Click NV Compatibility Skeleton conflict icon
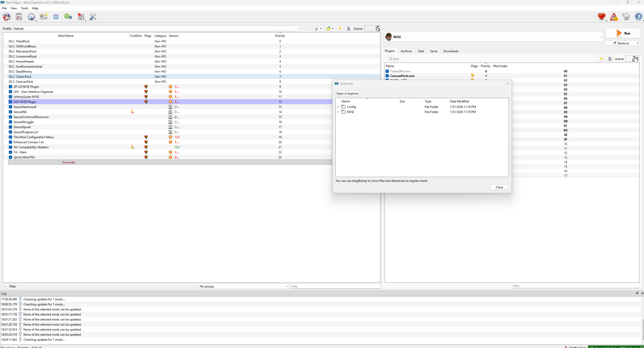 pos(132,147)
